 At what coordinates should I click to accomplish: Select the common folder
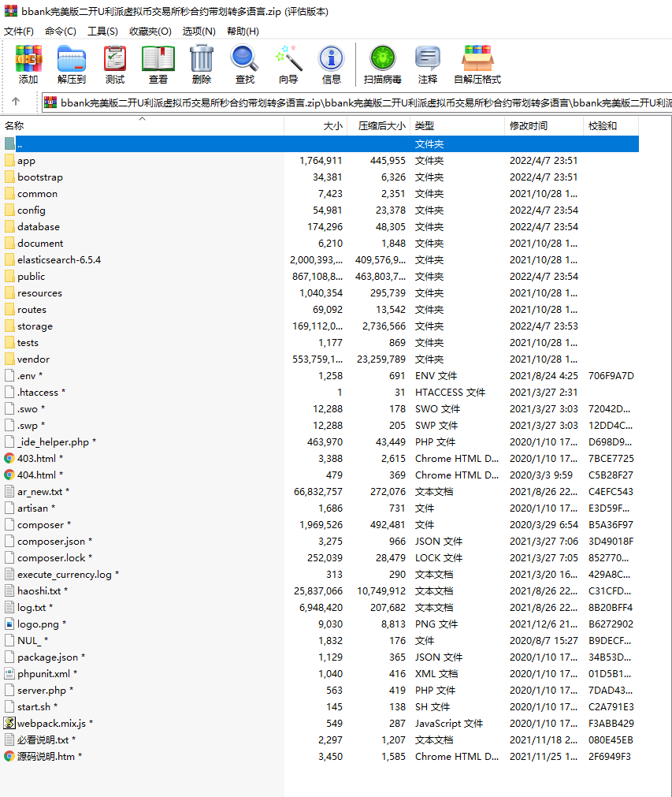[321, 194]
